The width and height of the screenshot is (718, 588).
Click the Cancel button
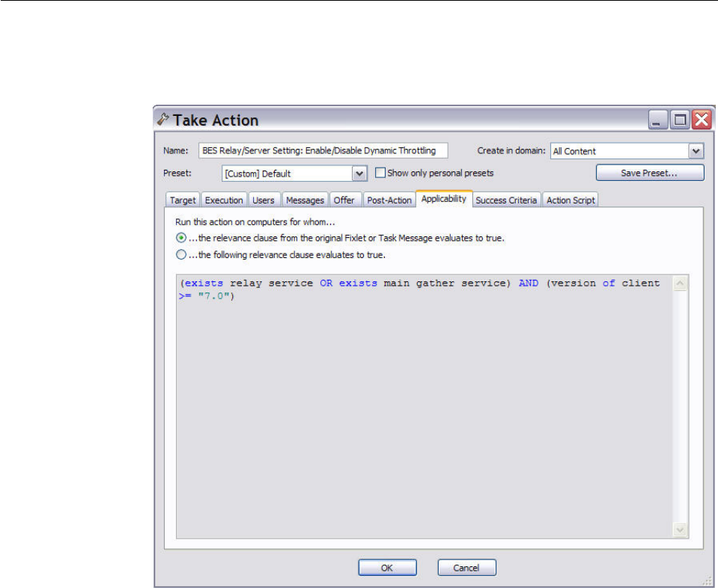point(466,567)
